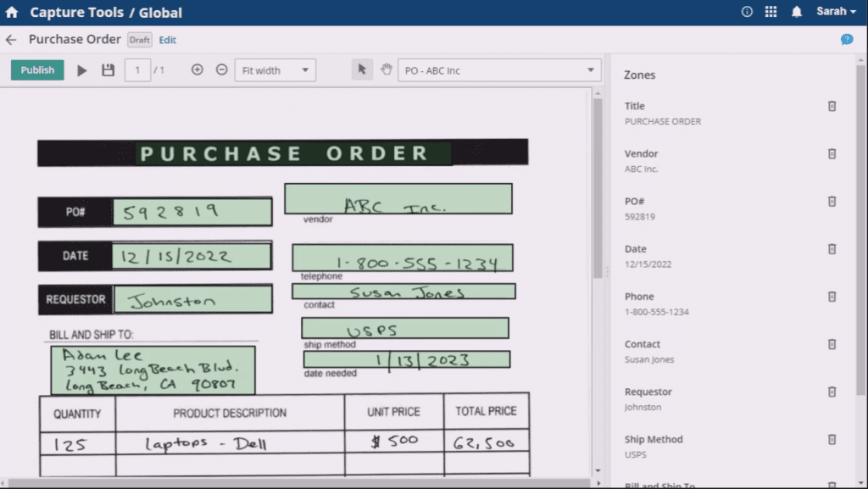The width and height of the screenshot is (868, 489).
Task: Click the Edit link
Action: (x=167, y=40)
